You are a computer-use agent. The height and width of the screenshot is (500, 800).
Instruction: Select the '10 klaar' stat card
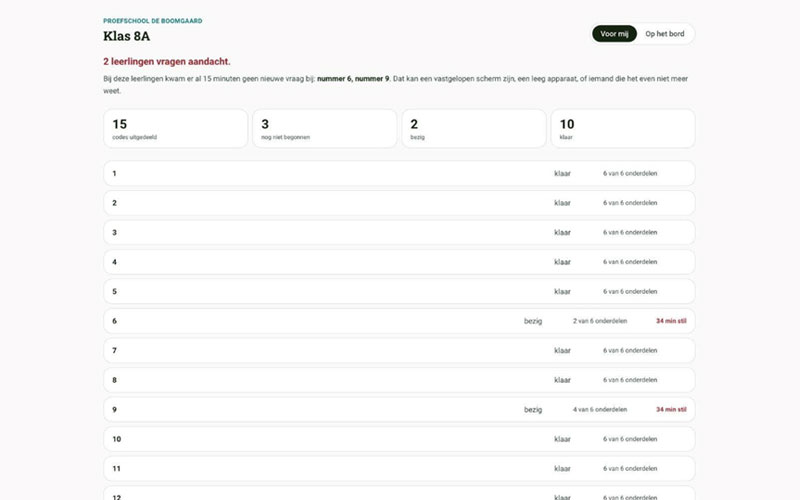(x=622, y=129)
